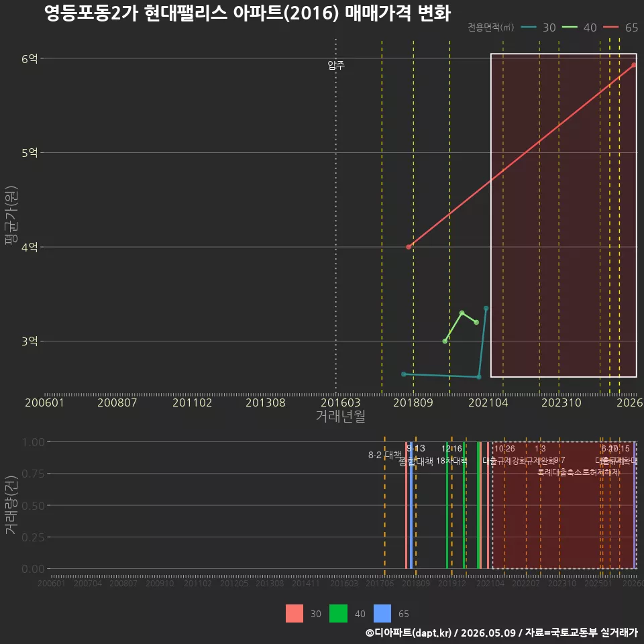Click the '10·26' policy marker label
This screenshot has height=644, width=644.
click(x=504, y=449)
